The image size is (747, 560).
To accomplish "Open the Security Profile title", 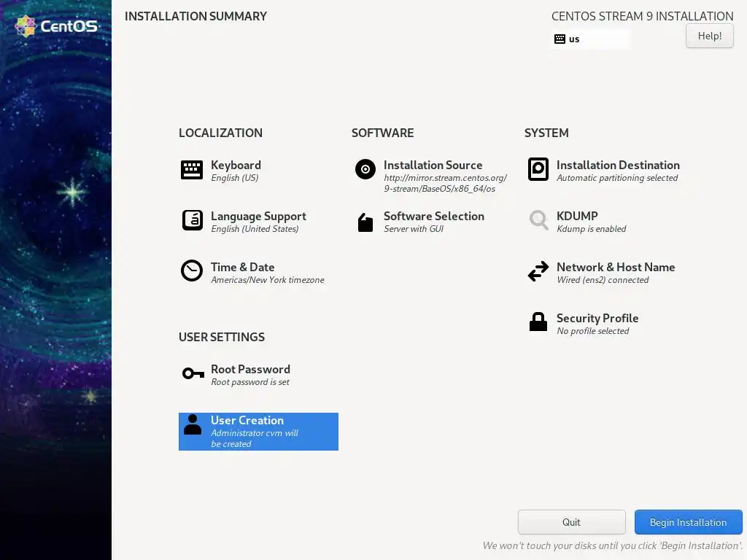I will click(x=597, y=318).
